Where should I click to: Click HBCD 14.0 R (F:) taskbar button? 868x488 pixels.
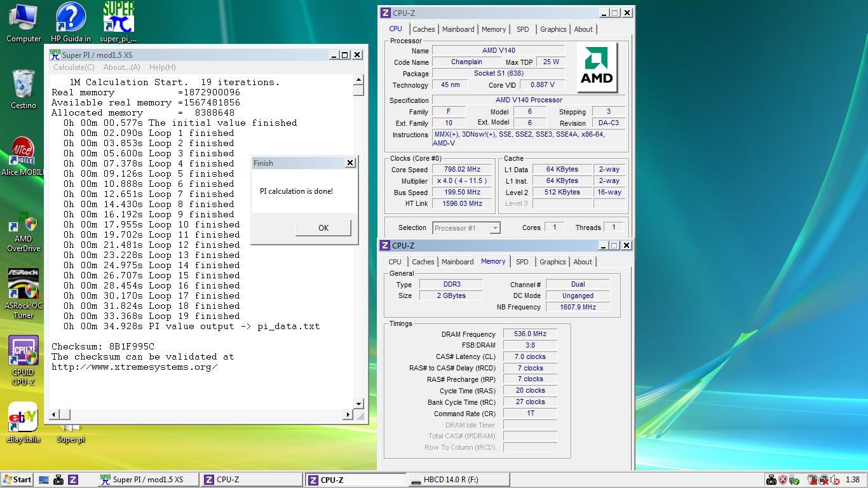coord(458,480)
